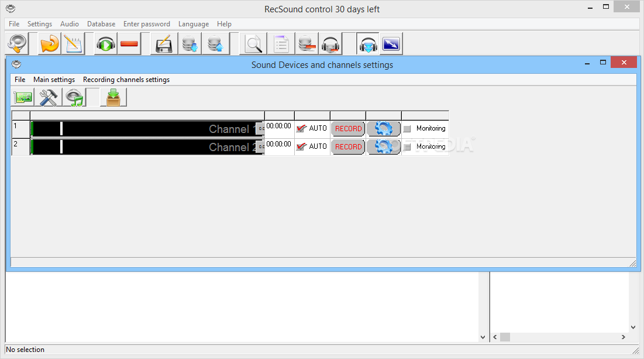Click the Channel 2 level meter bar
This screenshot has height=359, width=644.
pos(147,147)
